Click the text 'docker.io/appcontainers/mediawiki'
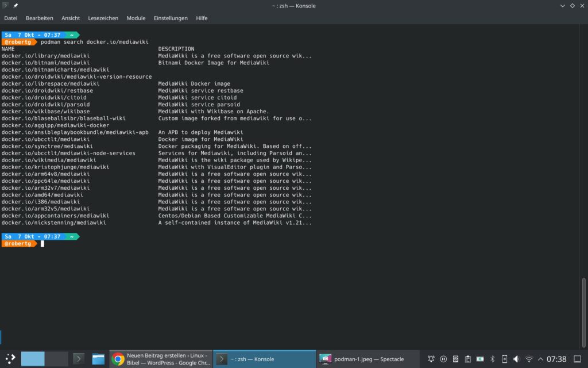588x368 pixels. coord(56,216)
